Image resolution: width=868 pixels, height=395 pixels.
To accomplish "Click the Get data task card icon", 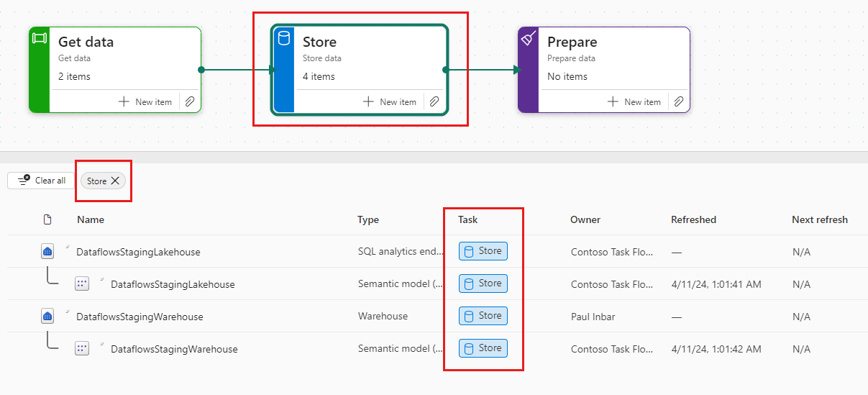I will tap(39, 38).
